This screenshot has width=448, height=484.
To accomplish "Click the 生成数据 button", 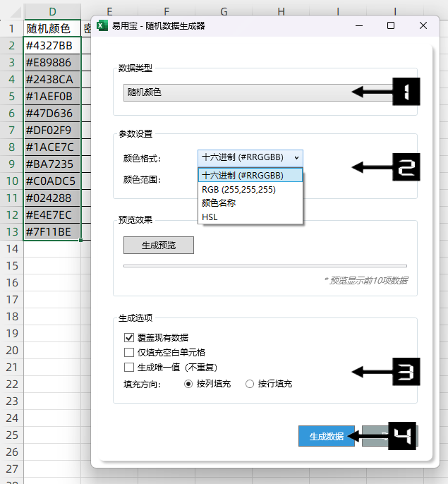I will (326, 436).
